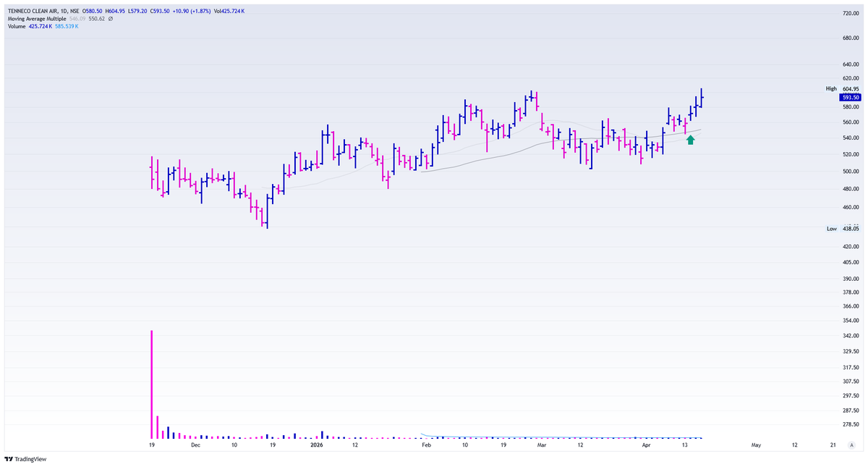Click the low value L579.20
Image resolution: width=868 pixels, height=467 pixels.
pyautogui.click(x=137, y=11)
